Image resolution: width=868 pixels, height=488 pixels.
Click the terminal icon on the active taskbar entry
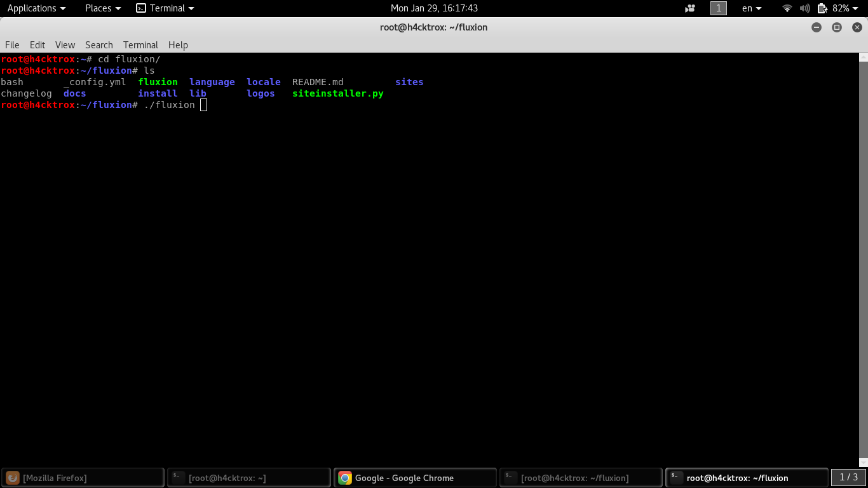pyautogui.click(x=675, y=477)
